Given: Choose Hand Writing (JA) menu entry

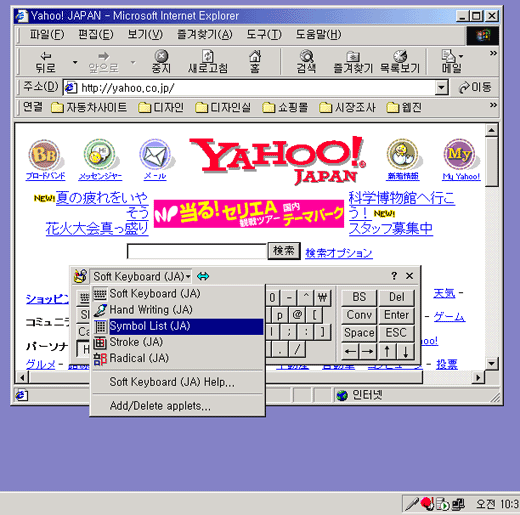Looking at the screenshot, I should pos(178,310).
